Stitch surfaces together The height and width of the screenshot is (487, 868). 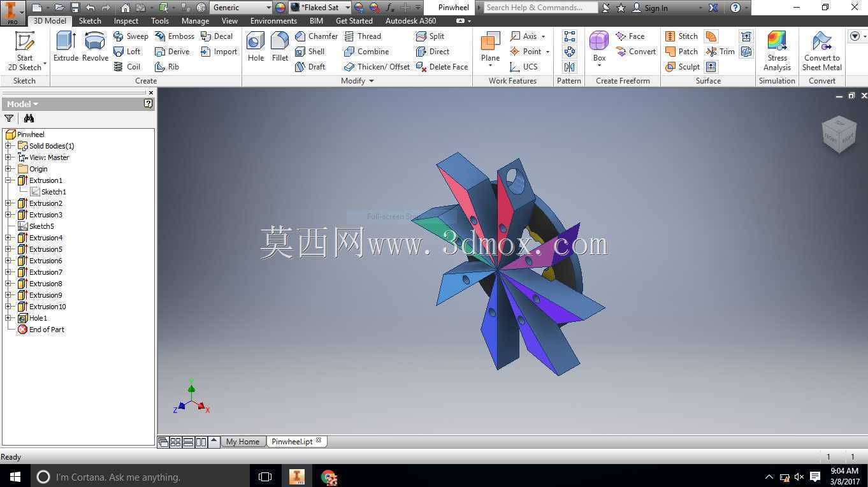[681, 36]
